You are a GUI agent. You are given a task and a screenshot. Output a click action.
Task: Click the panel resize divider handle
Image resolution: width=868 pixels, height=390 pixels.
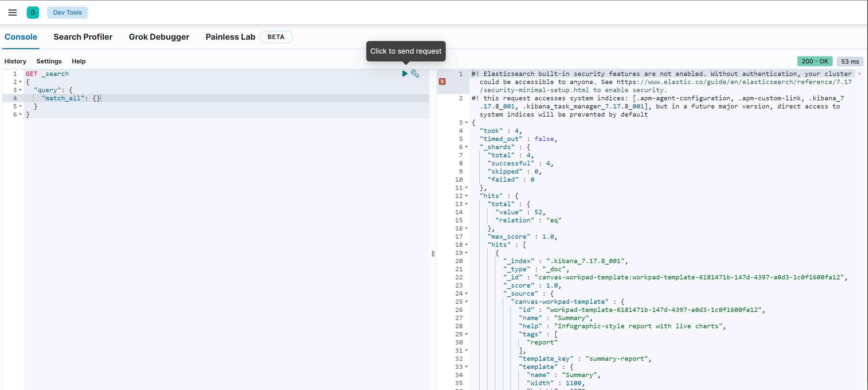[433, 254]
